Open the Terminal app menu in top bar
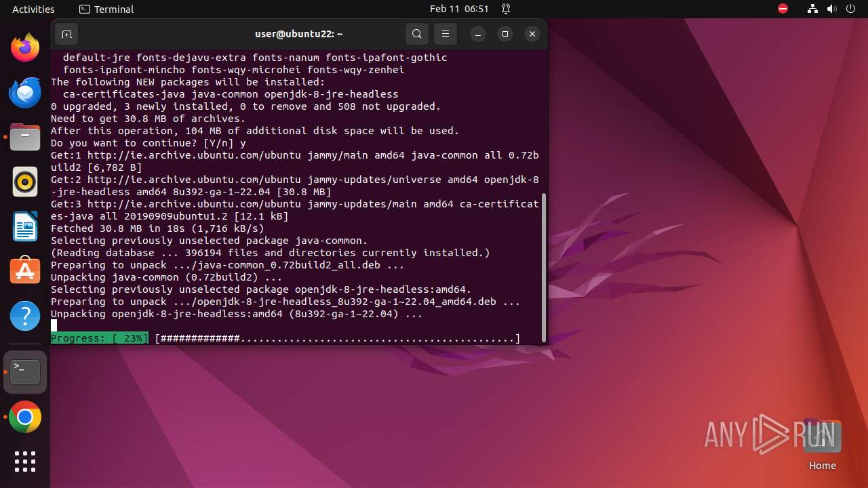The width and height of the screenshot is (868, 488). pyautogui.click(x=106, y=9)
